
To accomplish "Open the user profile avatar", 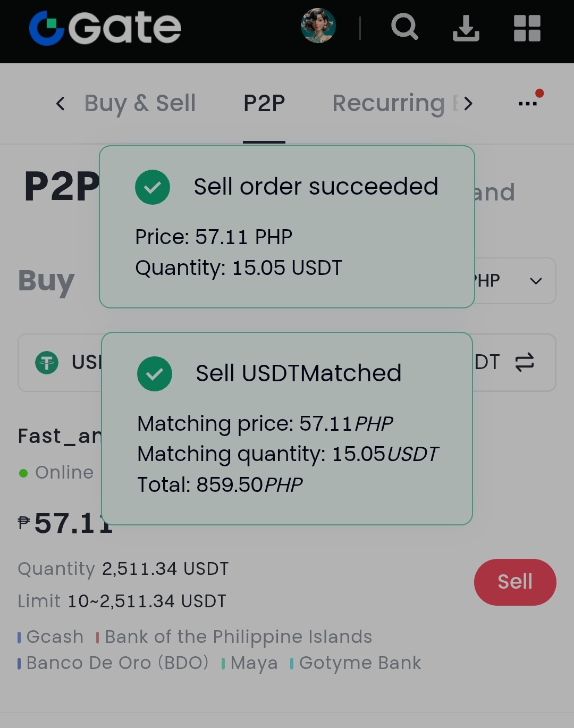I will [x=318, y=26].
